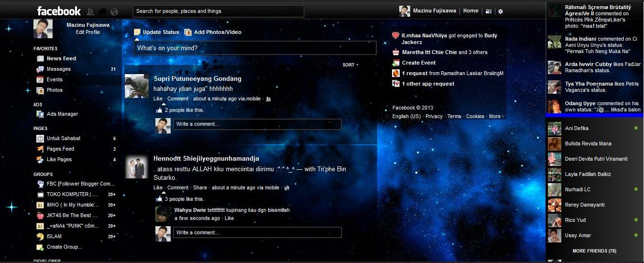Click Edit Profile link
Viewport: 644px width, 263px height.
88,32
